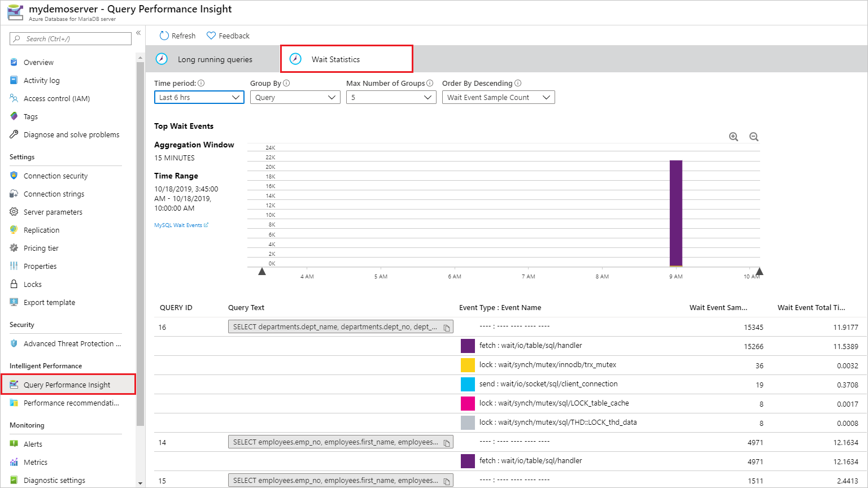The height and width of the screenshot is (488, 868).
Task: Click the Metrics chart icon
Action: [x=14, y=462]
